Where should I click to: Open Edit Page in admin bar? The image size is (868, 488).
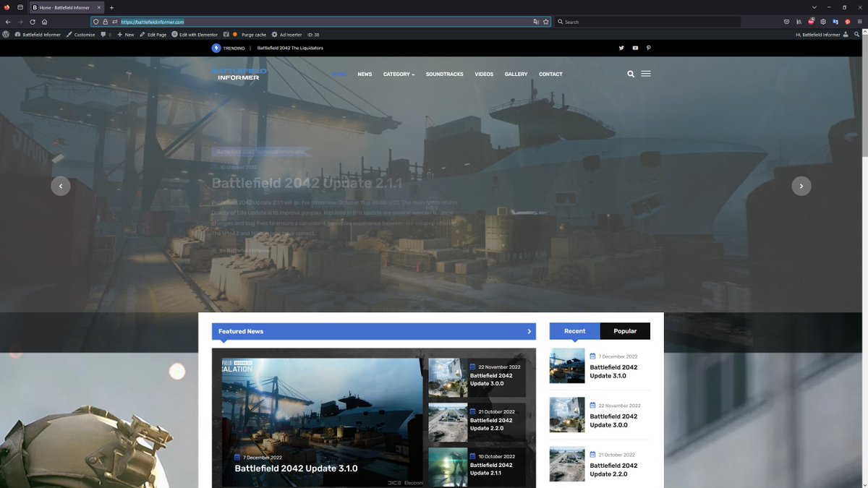[x=153, y=34]
